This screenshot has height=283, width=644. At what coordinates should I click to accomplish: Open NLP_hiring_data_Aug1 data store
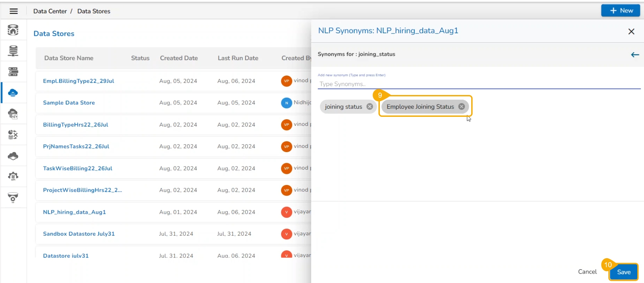74,212
